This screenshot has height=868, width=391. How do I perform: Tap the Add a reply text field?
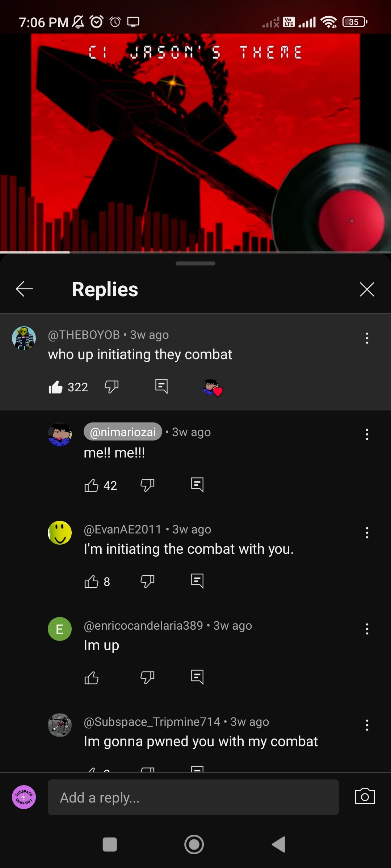(x=193, y=797)
